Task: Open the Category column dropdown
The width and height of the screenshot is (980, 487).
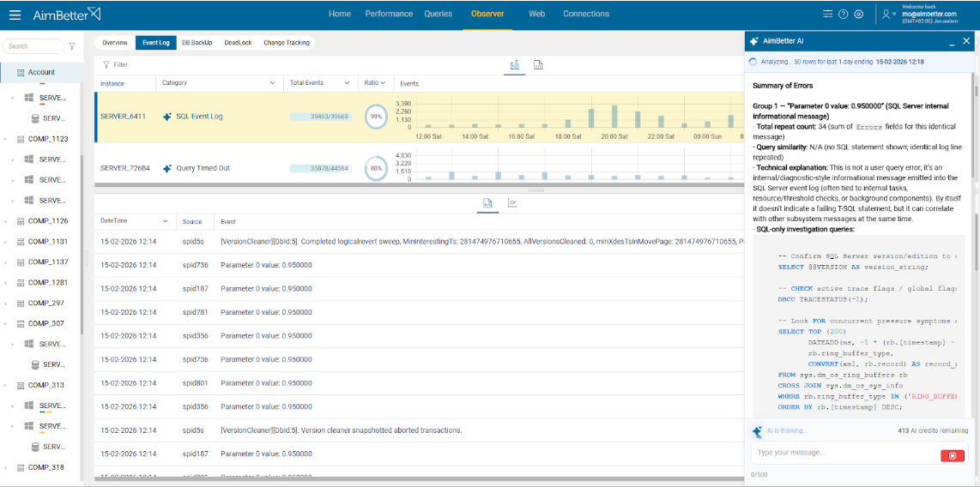Action: (273, 83)
